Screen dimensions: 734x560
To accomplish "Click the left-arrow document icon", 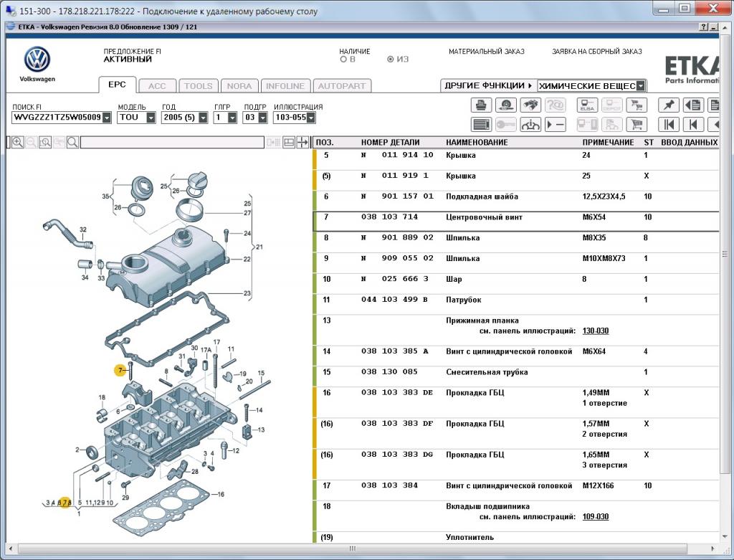I will click(693, 105).
